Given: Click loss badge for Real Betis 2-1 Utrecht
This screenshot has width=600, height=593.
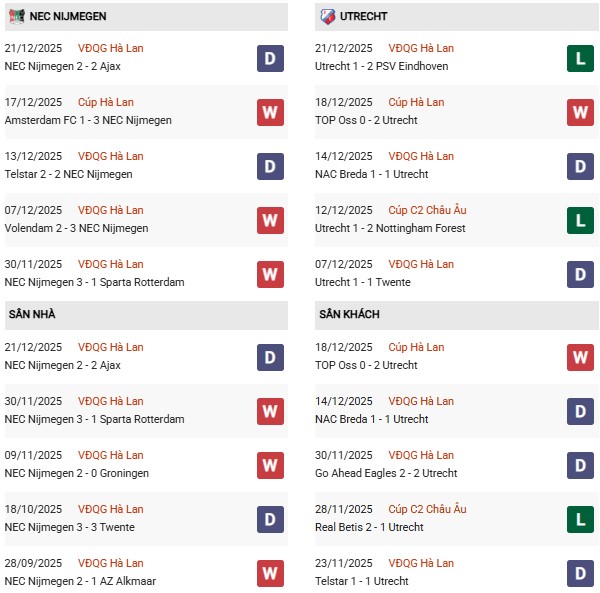Looking at the screenshot, I should [580, 519].
